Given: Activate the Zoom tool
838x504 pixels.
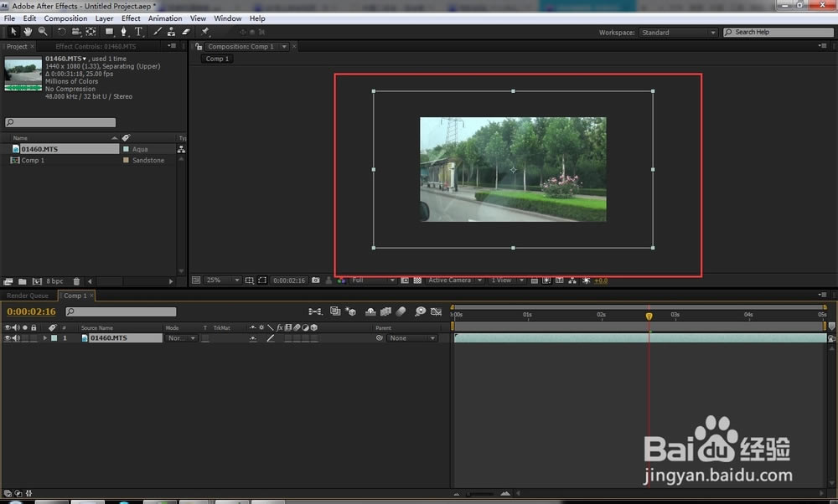Looking at the screenshot, I should coord(43,31).
